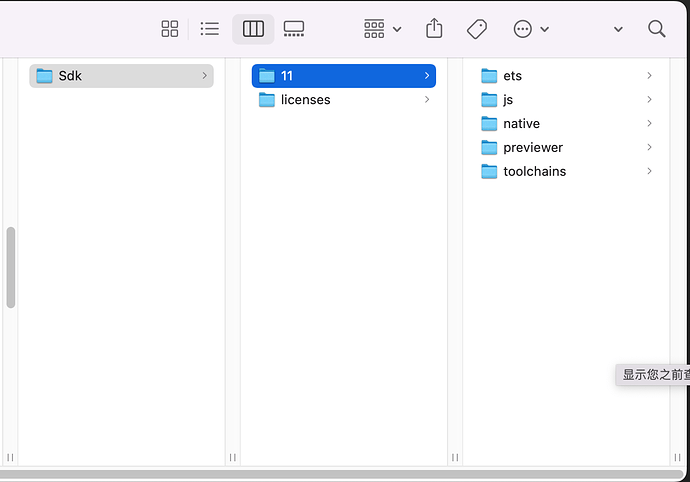Select the previewer folder
Viewport: 690px width, 482px height.
click(566, 147)
